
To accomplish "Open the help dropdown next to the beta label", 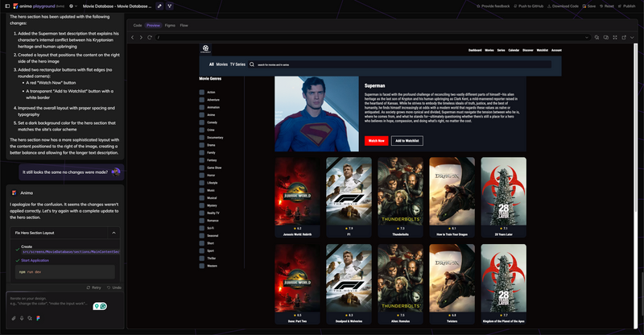I will 73,6.
